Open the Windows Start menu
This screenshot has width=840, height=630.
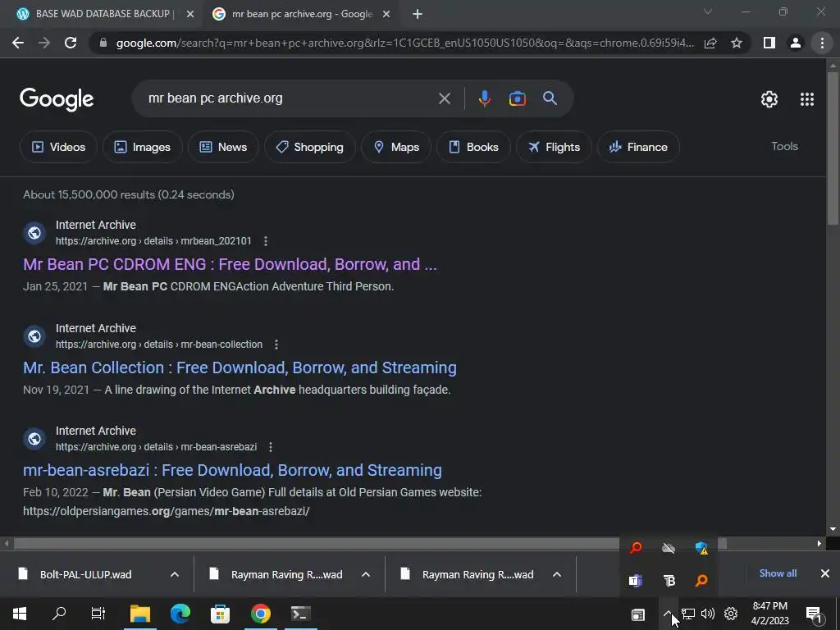(20, 614)
